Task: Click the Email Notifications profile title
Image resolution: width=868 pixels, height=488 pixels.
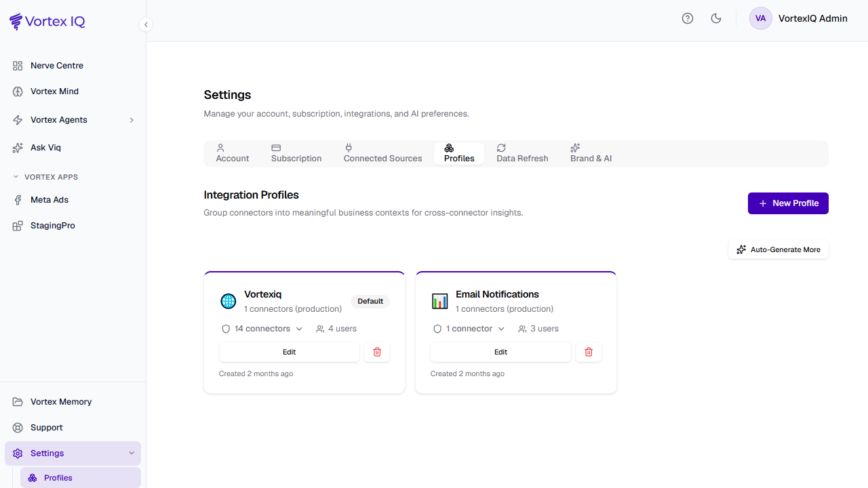Action: (x=497, y=294)
